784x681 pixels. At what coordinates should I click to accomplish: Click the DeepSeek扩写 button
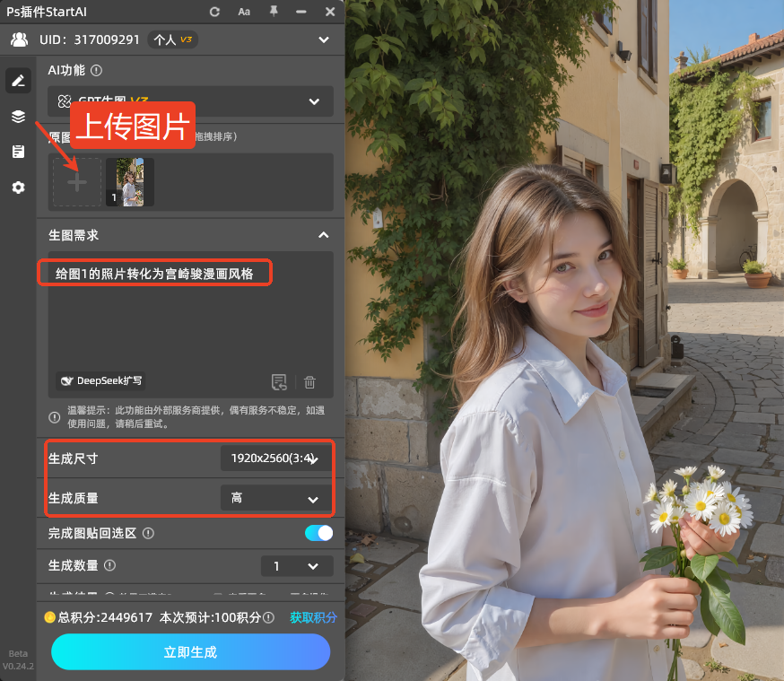101,381
